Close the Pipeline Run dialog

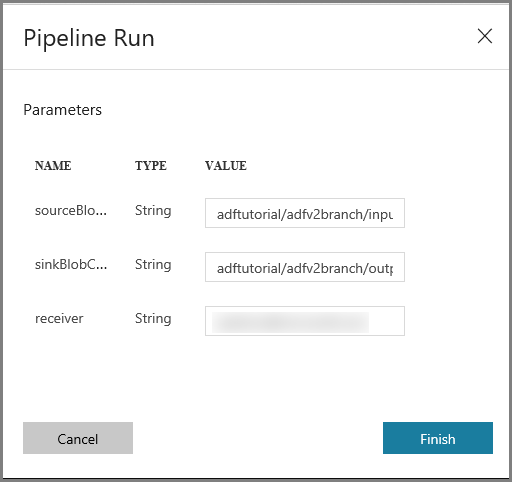485,36
